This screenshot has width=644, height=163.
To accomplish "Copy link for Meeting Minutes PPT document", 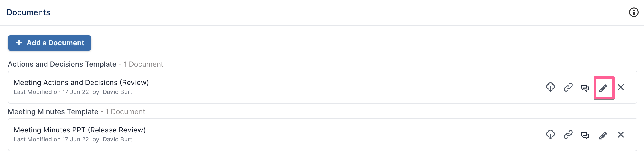I will (568, 135).
